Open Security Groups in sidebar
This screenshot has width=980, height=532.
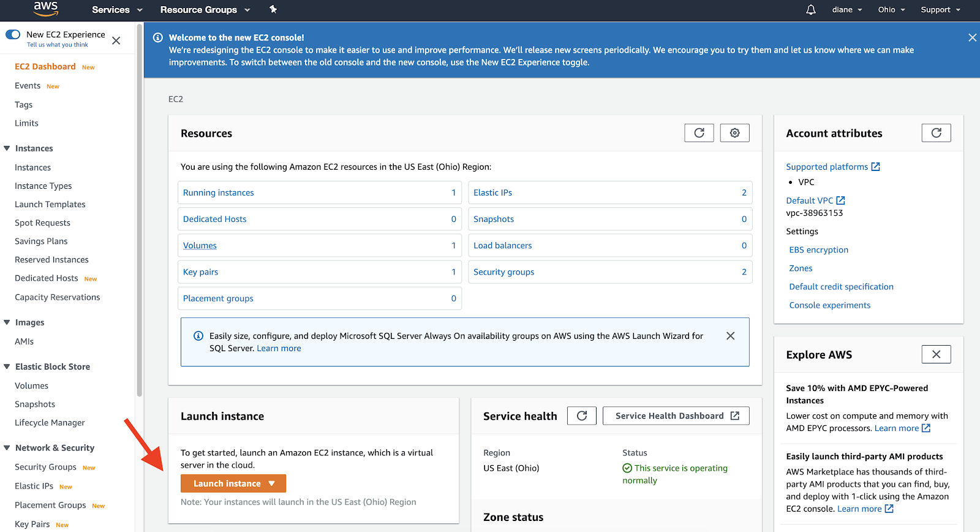45,467
